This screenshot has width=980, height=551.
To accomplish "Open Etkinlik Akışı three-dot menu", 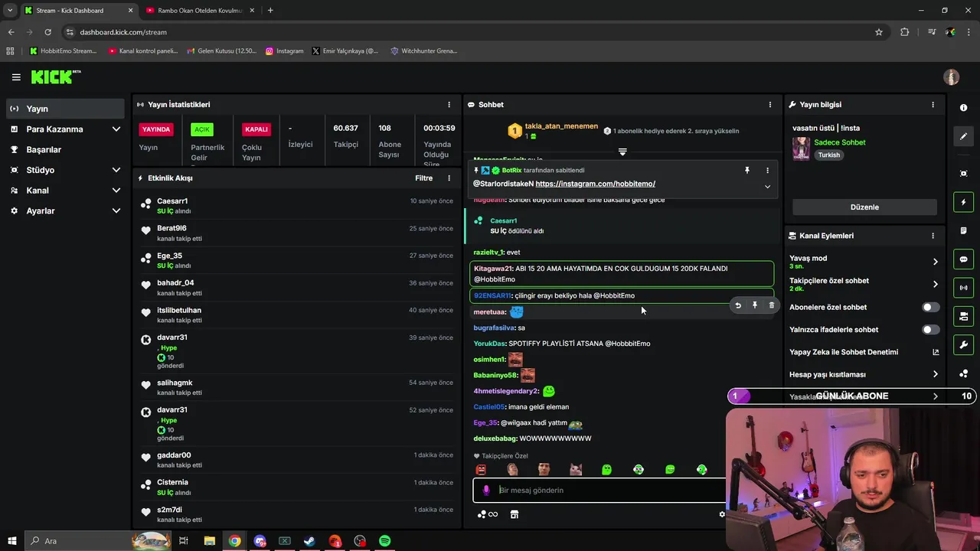I will (449, 178).
